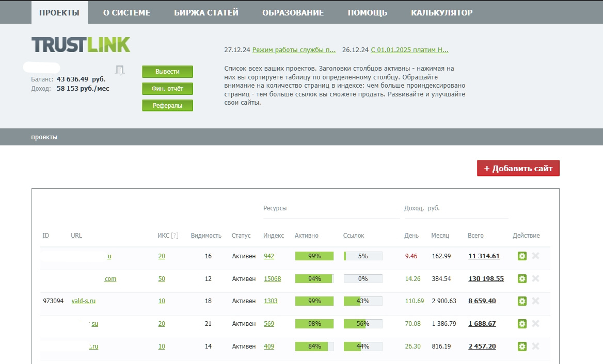Image resolution: width=603 pixels, height=364 pixels.
Task: Click the daily income value 110.69
Action: (414, 301)
